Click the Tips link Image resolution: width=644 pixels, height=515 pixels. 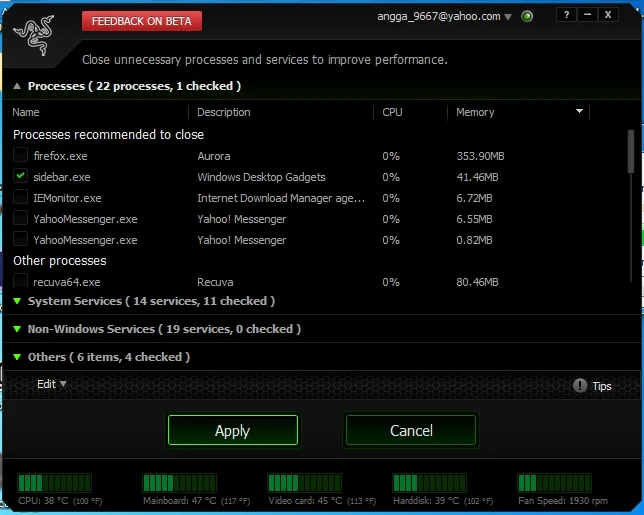[602, 386]
